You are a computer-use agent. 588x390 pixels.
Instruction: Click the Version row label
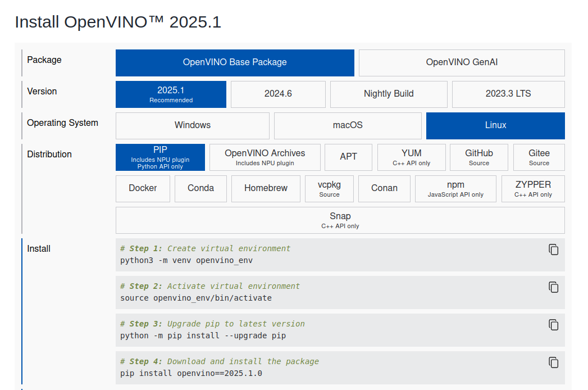coord(42,92)
